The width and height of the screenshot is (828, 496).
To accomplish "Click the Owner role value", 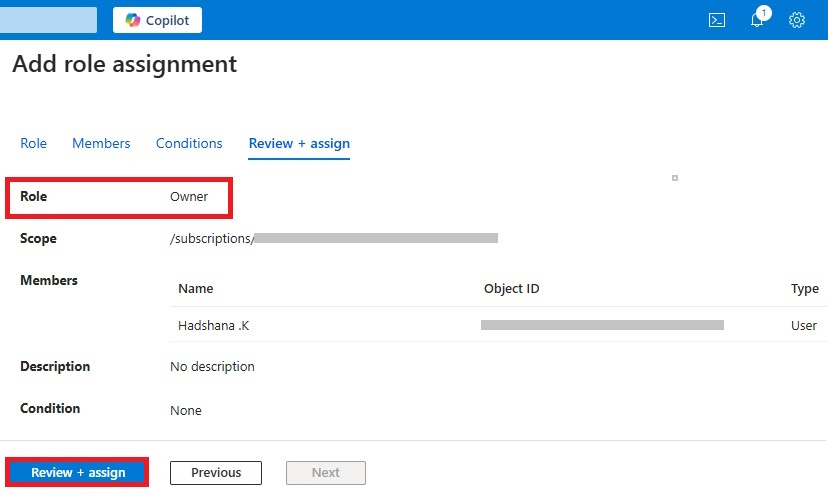I will point(189,197).
